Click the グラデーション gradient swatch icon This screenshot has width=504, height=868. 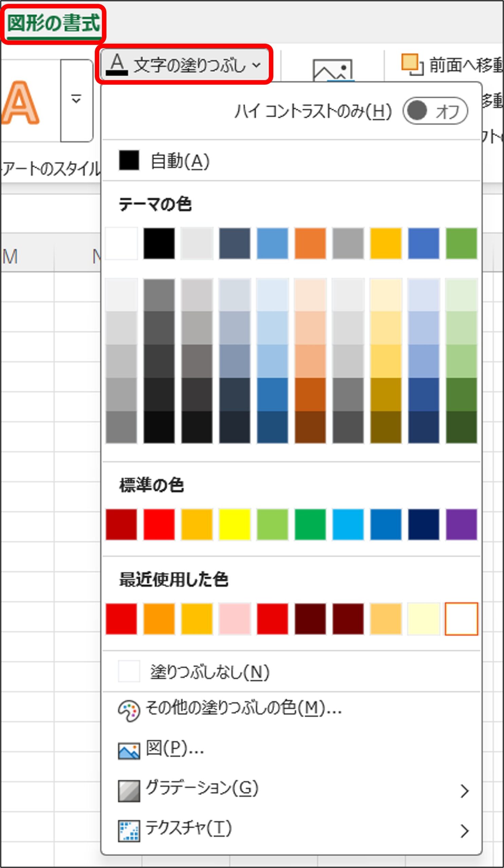pyautogui.click(x=129, y=791)
